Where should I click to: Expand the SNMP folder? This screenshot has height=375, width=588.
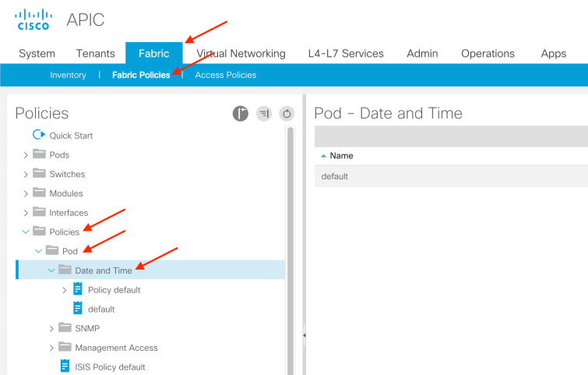click(51, 328)
